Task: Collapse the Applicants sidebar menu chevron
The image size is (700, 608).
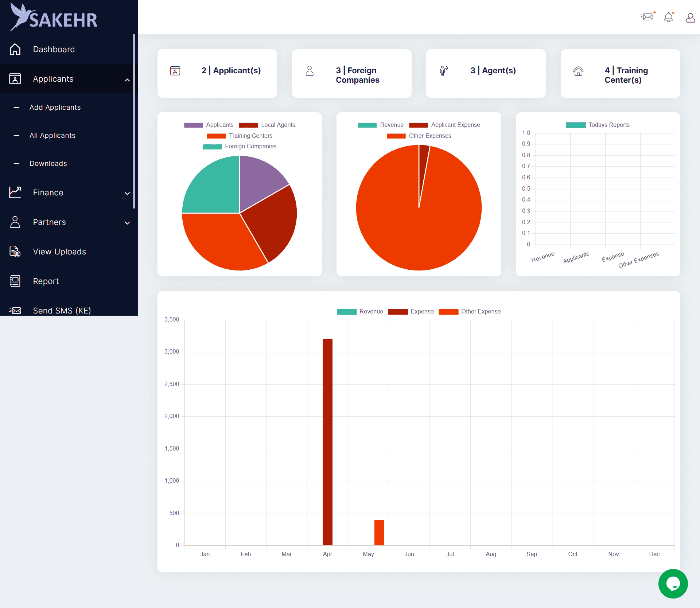Action: coord(127,80)
